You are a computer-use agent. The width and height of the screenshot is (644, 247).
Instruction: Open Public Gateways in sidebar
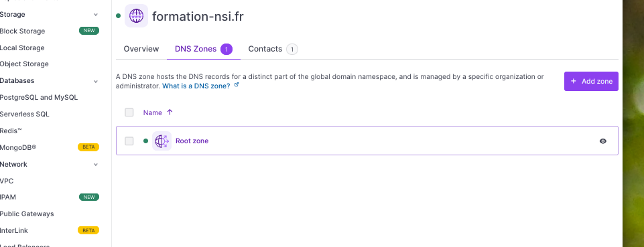click(x=27, y=214)
